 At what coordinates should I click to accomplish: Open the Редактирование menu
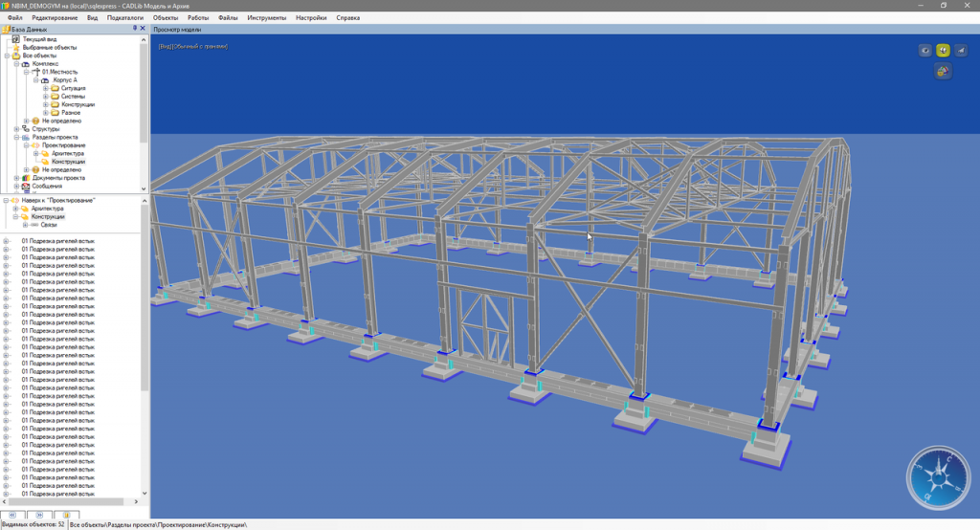click(55, 17)
